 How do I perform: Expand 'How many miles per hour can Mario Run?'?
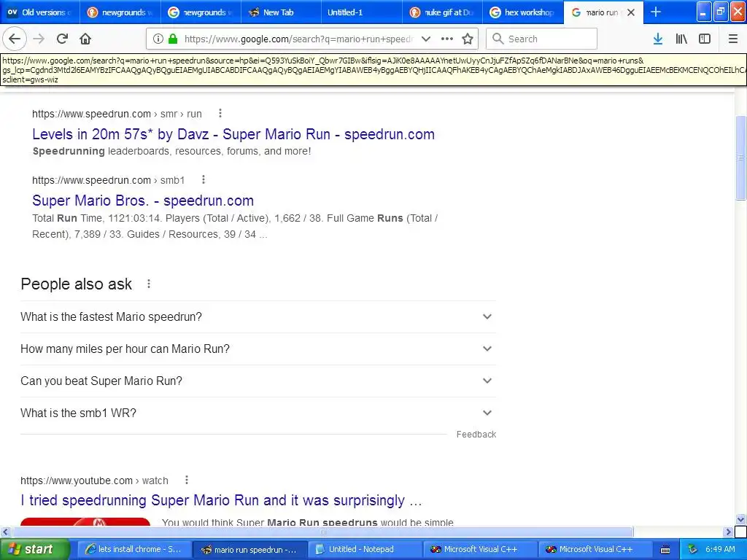coord(258,349)
